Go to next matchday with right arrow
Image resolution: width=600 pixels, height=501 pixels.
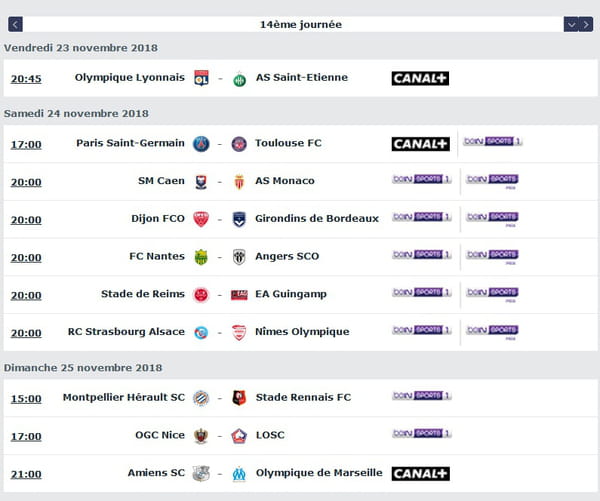point(586,24)
